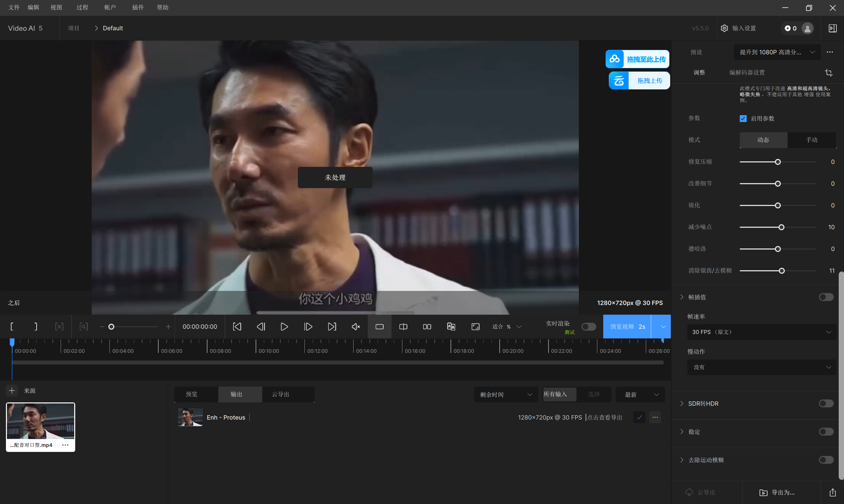The height and width of the screenshot is (504, 844).
Task: Enable SDR转HDR toggle
Action: (x=826, y=403)
